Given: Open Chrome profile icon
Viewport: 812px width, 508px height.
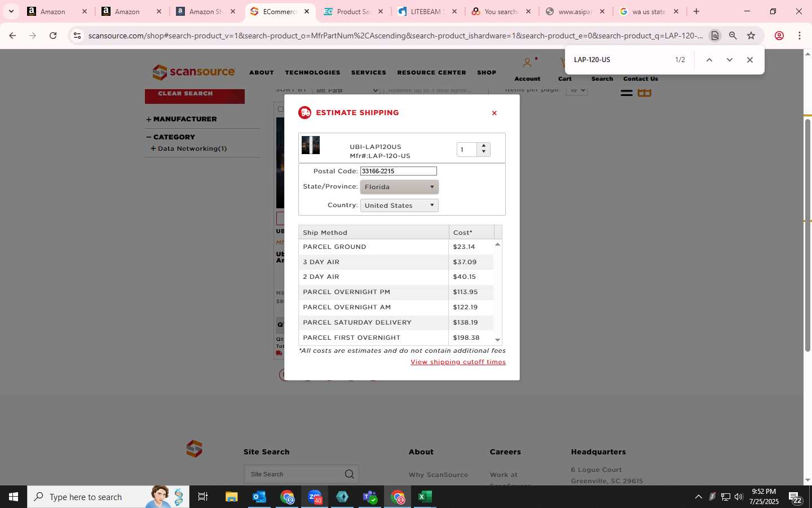Looking at the screenshot, I should tap(779, 36).
